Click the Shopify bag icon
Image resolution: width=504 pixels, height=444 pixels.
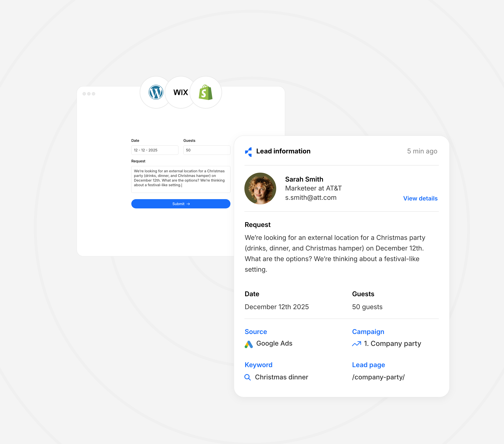click(206, 92)
